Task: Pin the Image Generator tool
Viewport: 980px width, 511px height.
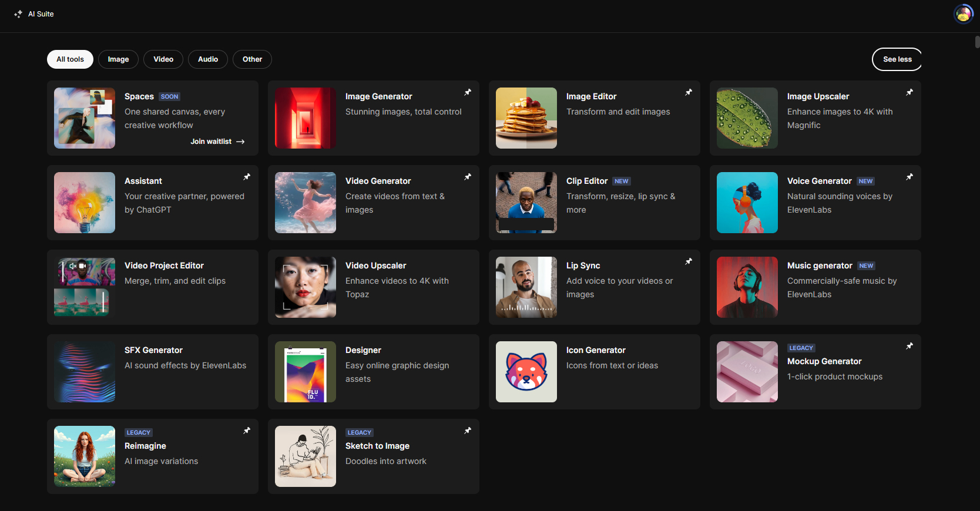Action: (x=468, y=92)
